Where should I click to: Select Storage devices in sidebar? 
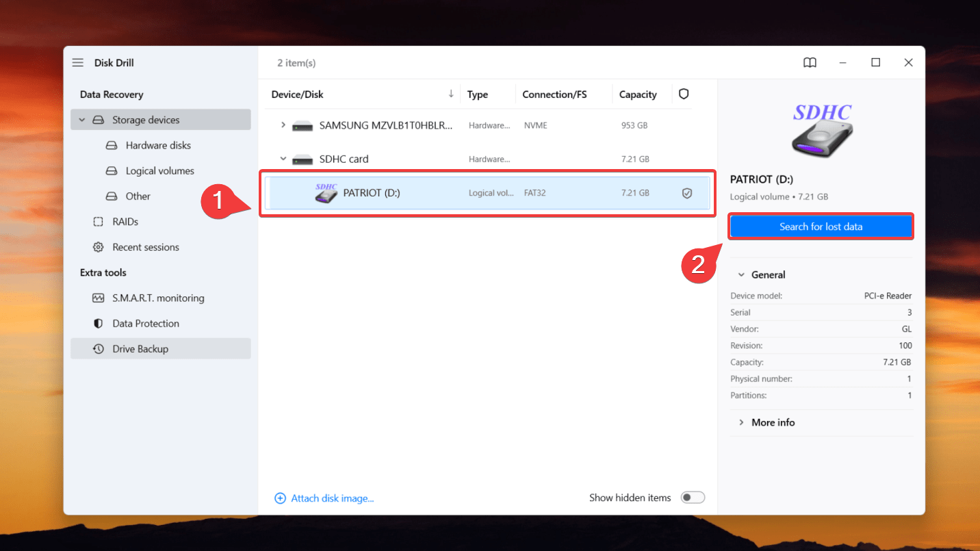click(161, 120)
